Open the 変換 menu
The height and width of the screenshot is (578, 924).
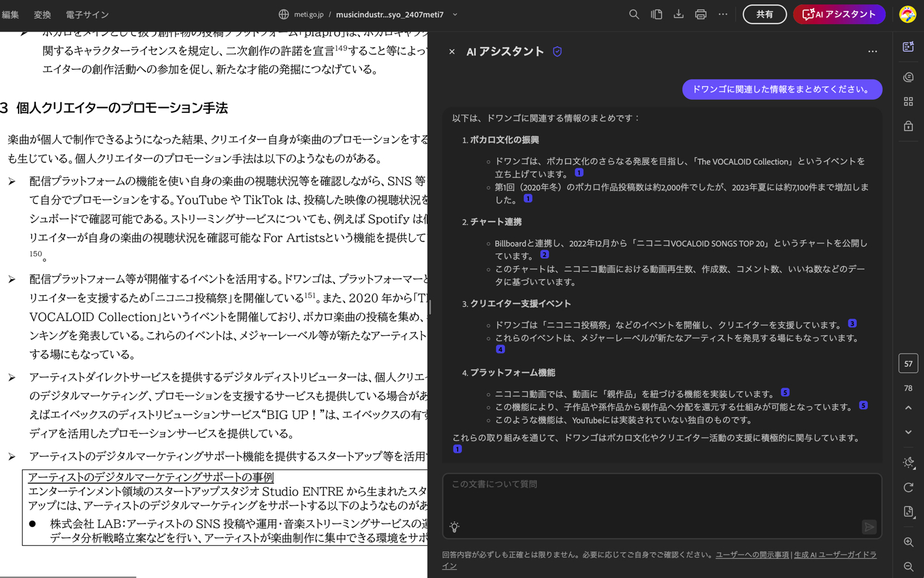(43, 14)
